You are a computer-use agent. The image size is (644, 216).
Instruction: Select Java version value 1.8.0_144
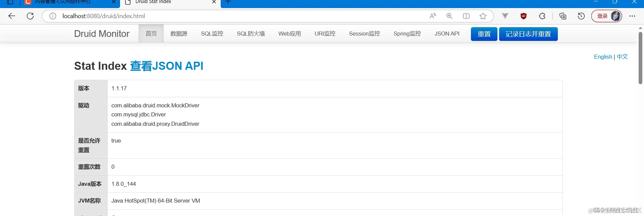click(x=123, y=184)
